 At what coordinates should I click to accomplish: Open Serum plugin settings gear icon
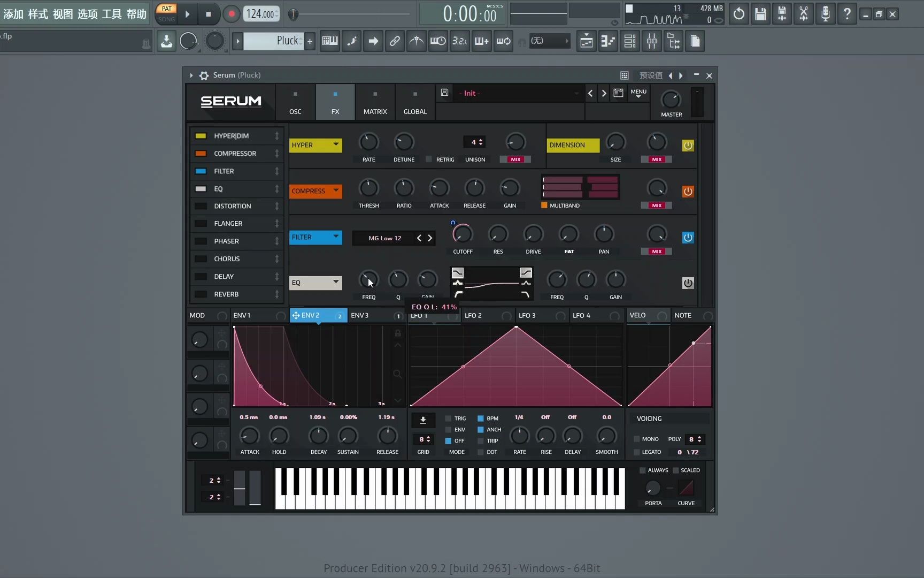[204, 75]
